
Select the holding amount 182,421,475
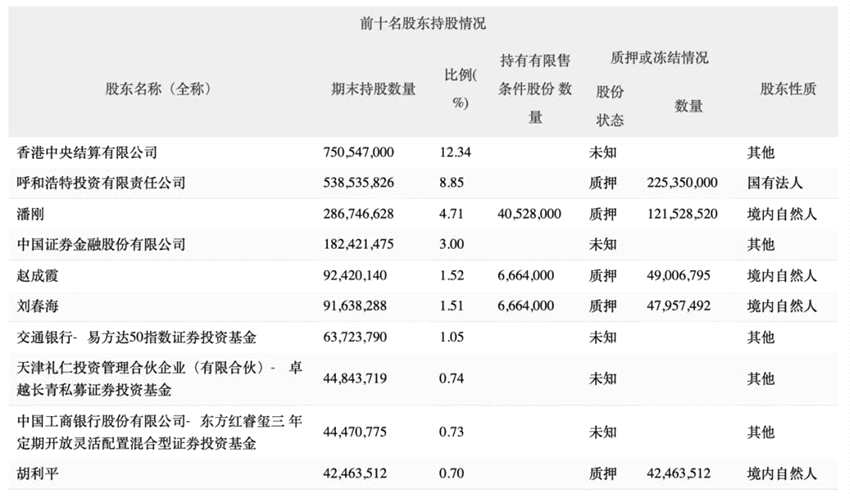pos(355,244)
